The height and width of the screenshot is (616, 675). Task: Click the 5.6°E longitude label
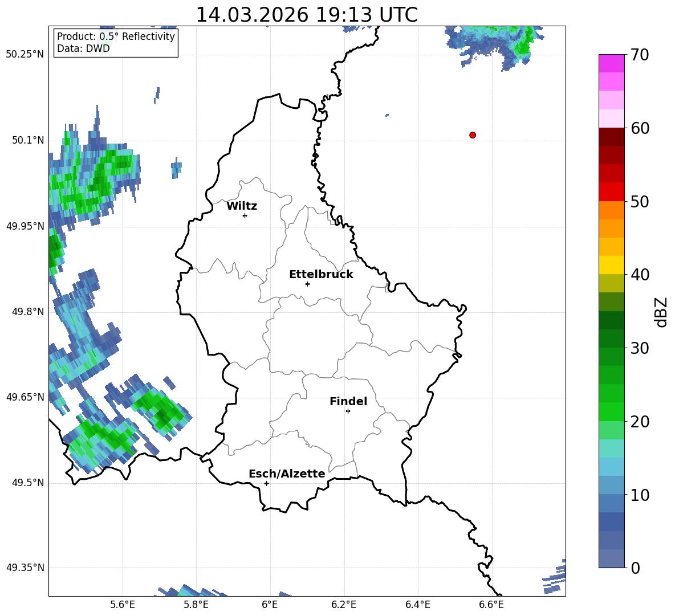click(123, 605)
